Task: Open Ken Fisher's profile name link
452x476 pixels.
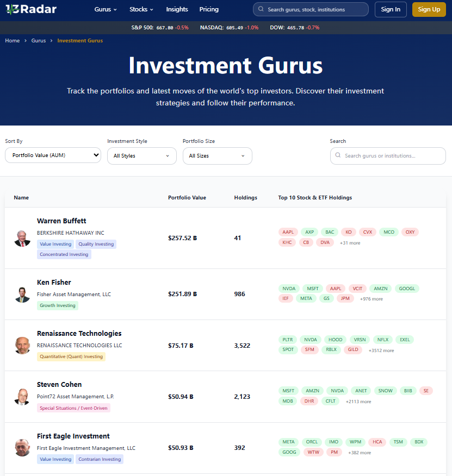Action: [x=54, y=283]
